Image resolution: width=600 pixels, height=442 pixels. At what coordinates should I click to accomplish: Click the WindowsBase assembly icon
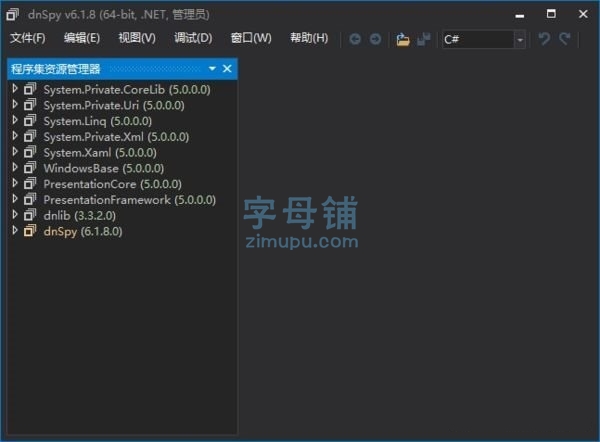click(30, 168)
